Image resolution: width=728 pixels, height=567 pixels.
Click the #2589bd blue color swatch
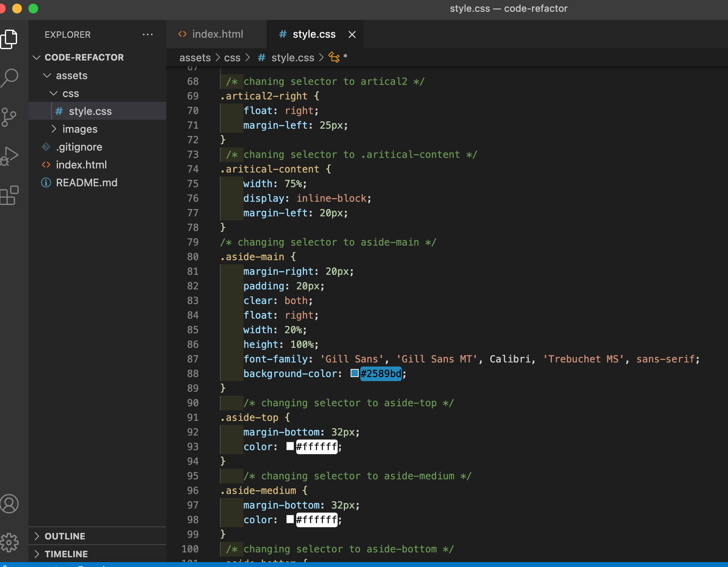(x=355, y=373)
